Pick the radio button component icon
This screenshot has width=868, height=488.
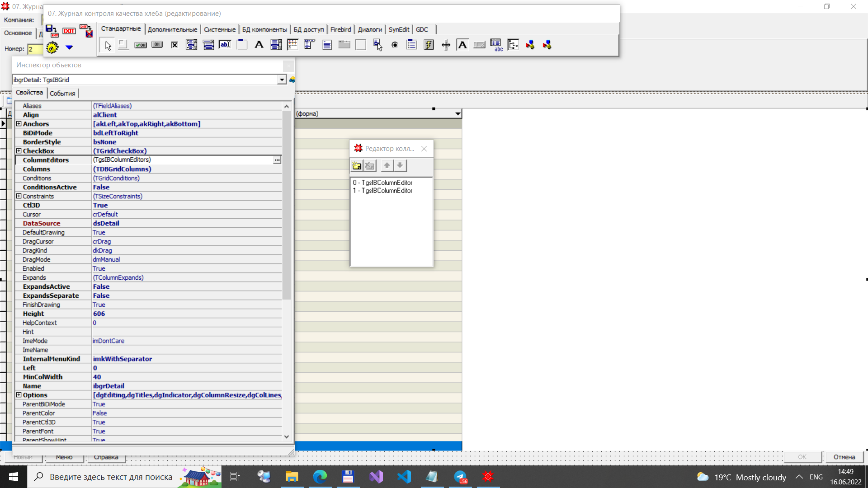click(x=395, y=45)
